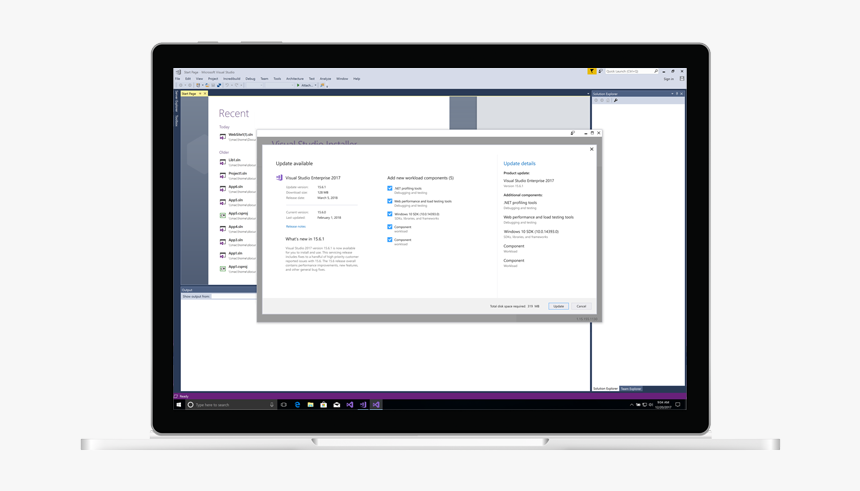Click the project icon next to App1.csproj
The height and width of the screenshot is (491, 860).
pyautogui.click(x=223, y=268)
